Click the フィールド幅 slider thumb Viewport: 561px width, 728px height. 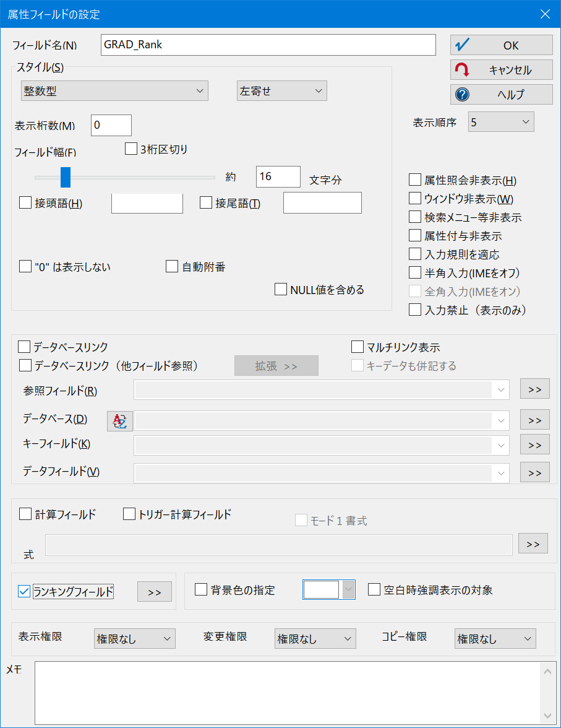tap(66, 177)
